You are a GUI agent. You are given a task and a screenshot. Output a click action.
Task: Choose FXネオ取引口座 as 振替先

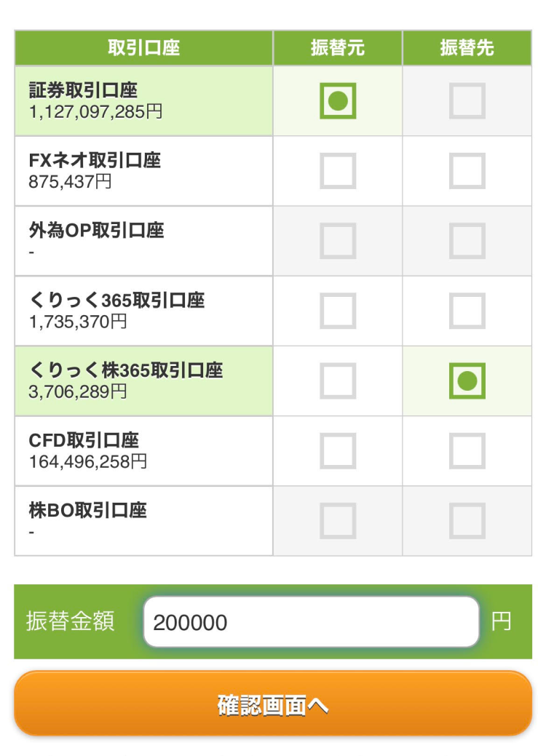click(x=467, y=171)
